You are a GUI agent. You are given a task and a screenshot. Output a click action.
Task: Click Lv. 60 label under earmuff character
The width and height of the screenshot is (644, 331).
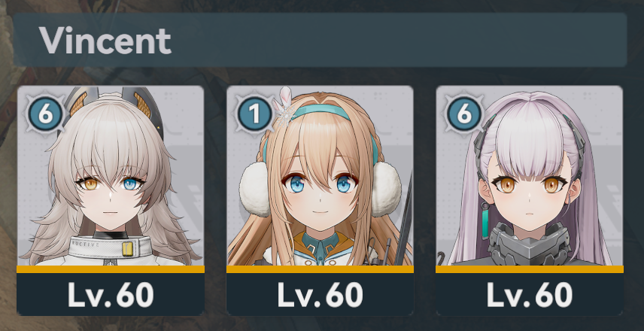[x=320, y=294]
